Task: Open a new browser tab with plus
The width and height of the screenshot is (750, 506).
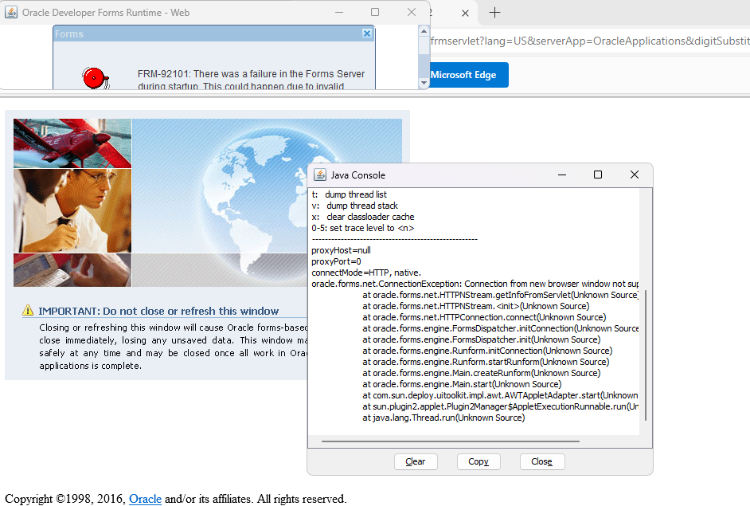Action: pyautogui.click(x=494, y=13)
